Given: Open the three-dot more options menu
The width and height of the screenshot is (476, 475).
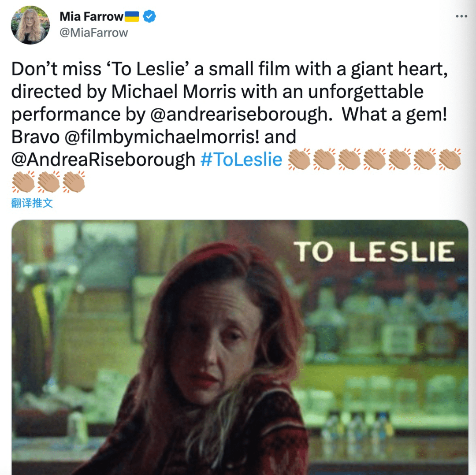Looking at the screenshot, I should click(x=461, y=16).
